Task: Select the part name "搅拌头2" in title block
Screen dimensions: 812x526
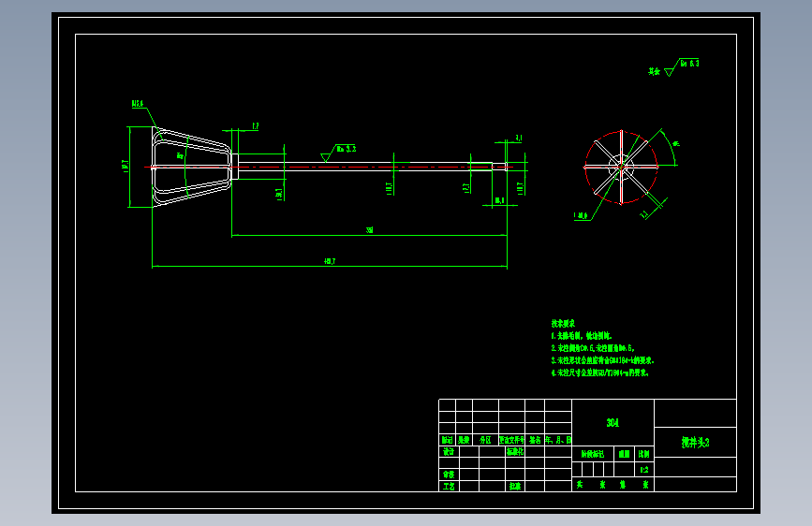Action: tap(695, 443)
